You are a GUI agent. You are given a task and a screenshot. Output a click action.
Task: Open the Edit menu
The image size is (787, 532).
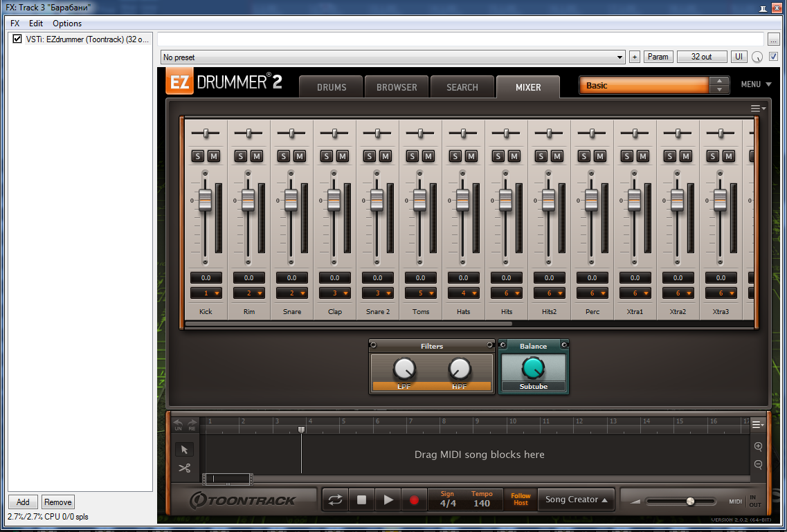click(36, 23)
